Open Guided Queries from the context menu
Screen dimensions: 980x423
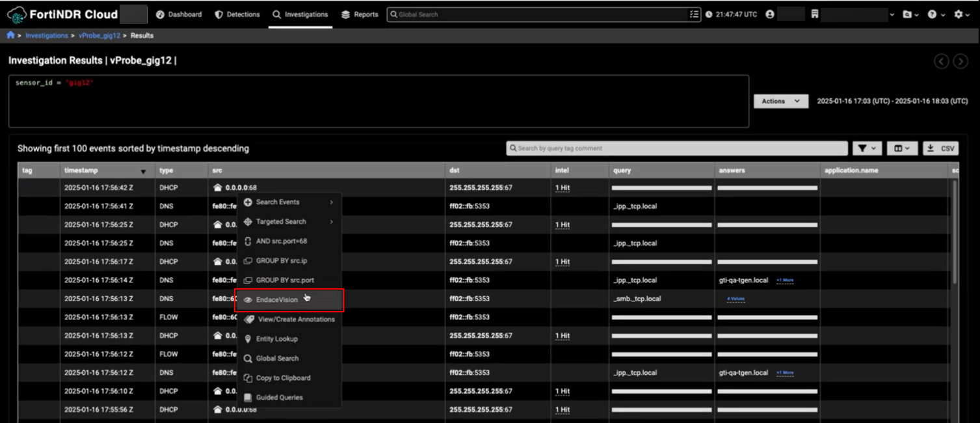click(280, 397)
